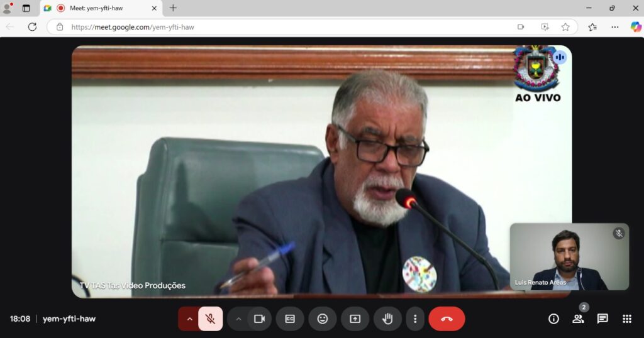Open a new browser tab
The image size is (644, 338).
[173, 8]
